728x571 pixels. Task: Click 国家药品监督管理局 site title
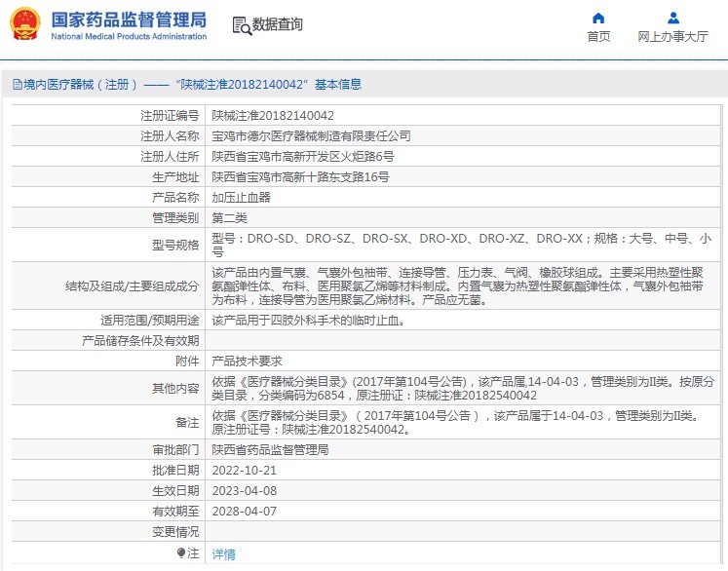pyautogui.click(x=129, y=19)
